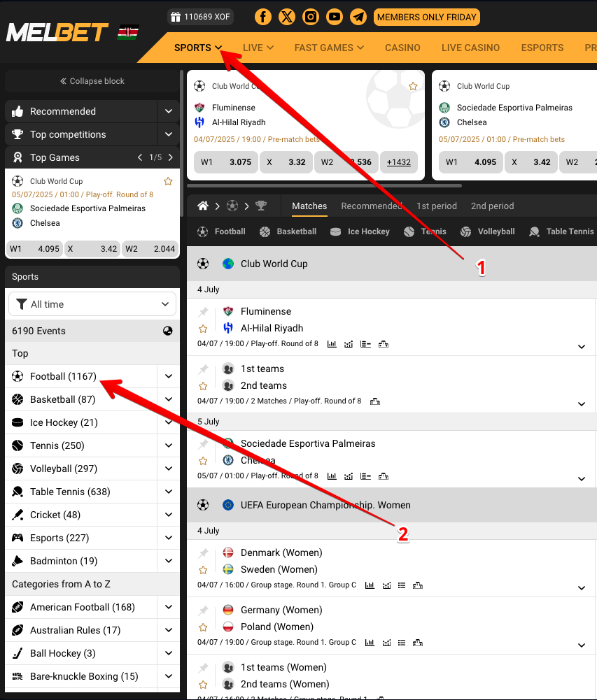The width and height of the screenshot is (597, 700).
Task: Go to previous Top Games slide
Action: pyautogui.click(x=140, y=157)
